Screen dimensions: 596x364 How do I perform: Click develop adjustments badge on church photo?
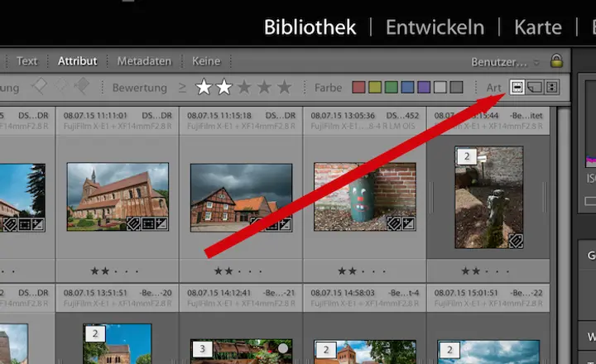(161, 224)
